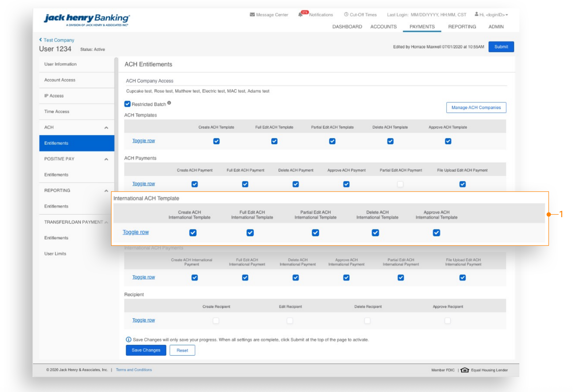Viewport: 573px width, 392px height.
Task: Collapse the TRANSFER/LOAN PAYMENT section
Action: [106, 222]
